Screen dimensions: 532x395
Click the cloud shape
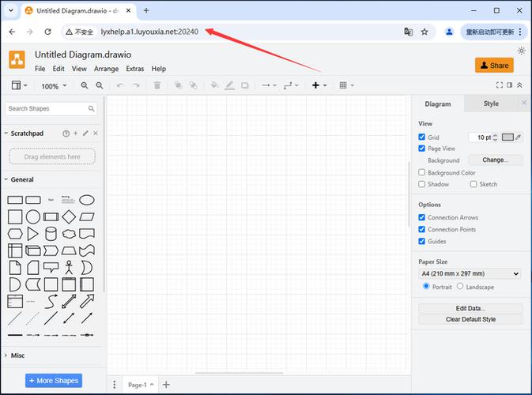pyautogui.click(x=69, y=234)
